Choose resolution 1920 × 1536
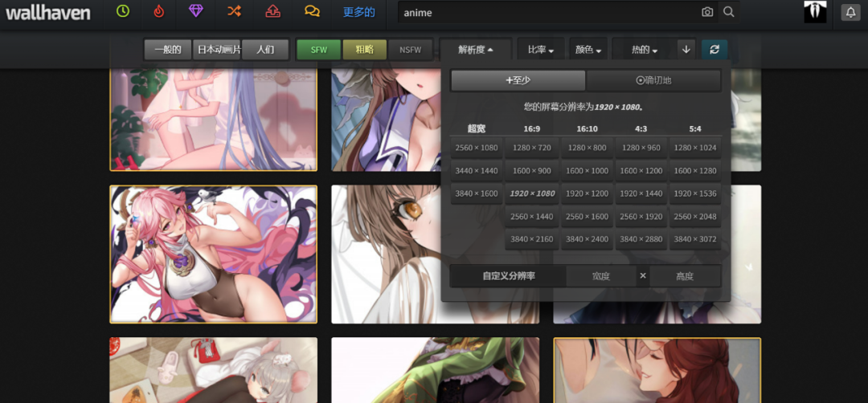The image size is (868, 403). (695, 193)
